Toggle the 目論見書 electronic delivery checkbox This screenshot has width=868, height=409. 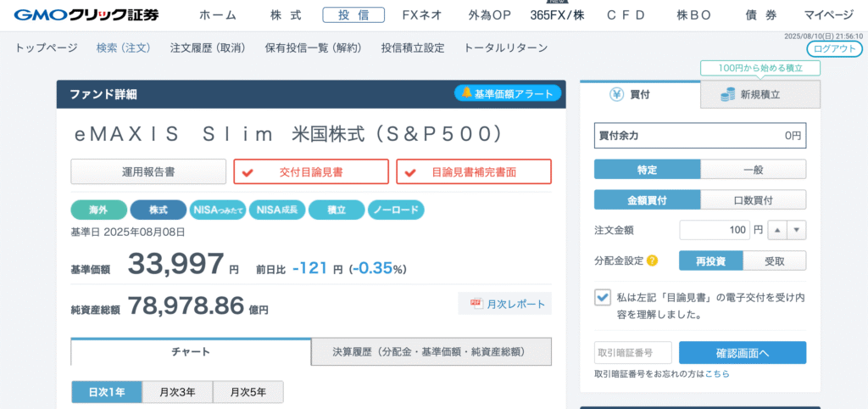602,297
